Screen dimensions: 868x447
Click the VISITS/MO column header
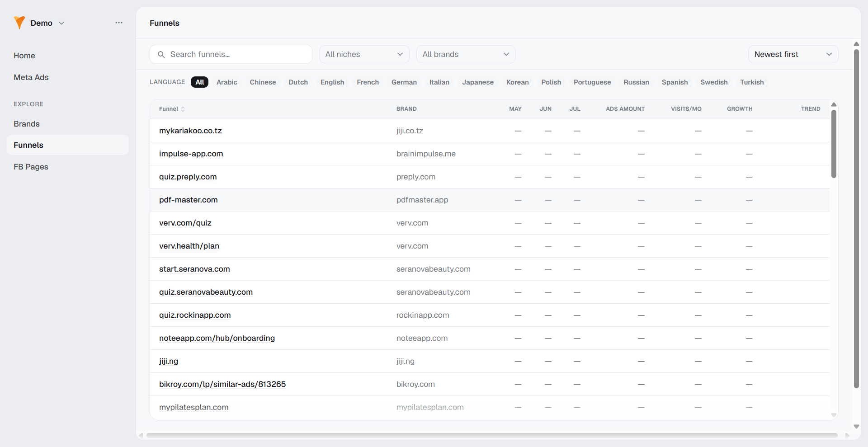(x=686, y=109)
